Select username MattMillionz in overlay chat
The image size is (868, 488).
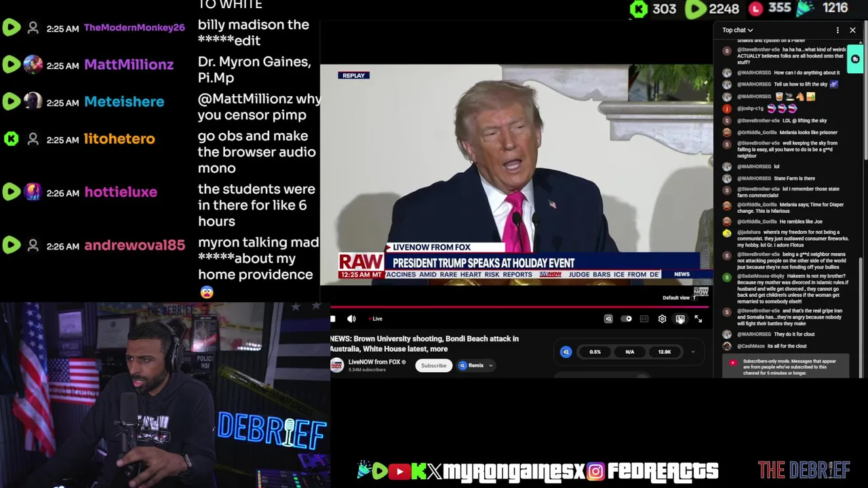click(x=129, y=64)
